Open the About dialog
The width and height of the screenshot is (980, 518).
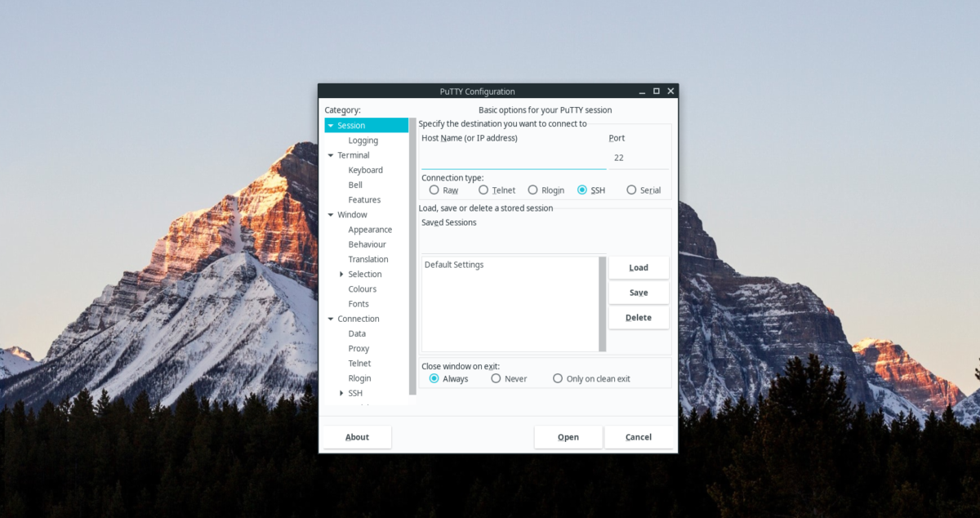tap(357, 436)
